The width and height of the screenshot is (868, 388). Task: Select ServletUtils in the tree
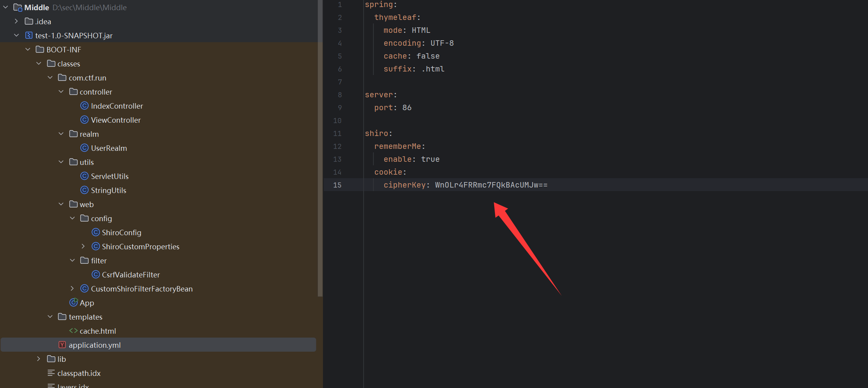click(109, 176)
